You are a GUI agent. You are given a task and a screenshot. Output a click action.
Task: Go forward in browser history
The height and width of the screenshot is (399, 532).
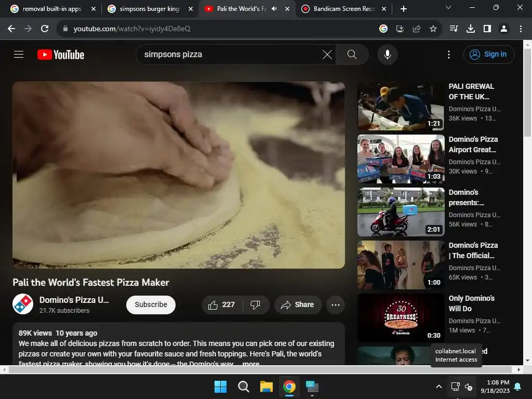[28, 29]
